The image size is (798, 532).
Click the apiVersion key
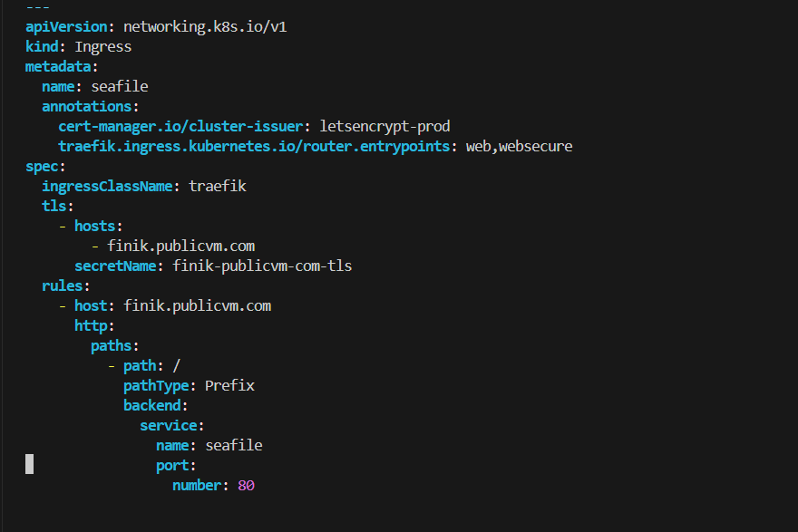(67, 27)
